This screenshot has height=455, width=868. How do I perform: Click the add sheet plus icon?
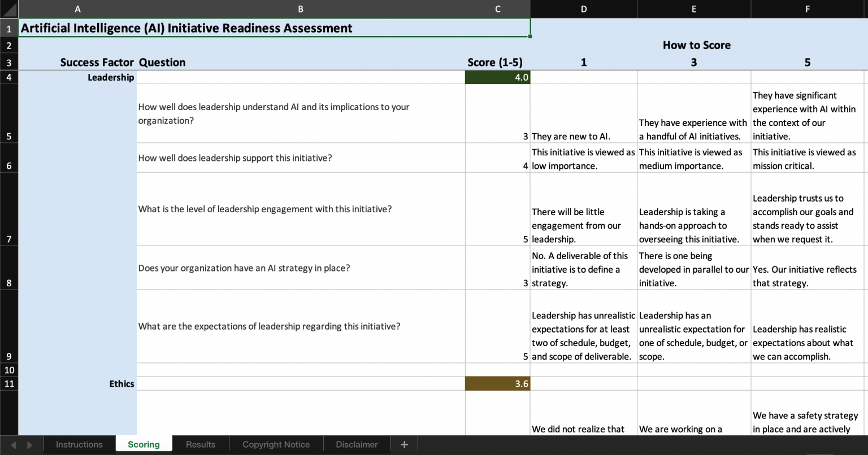click(x=404, y=444)
